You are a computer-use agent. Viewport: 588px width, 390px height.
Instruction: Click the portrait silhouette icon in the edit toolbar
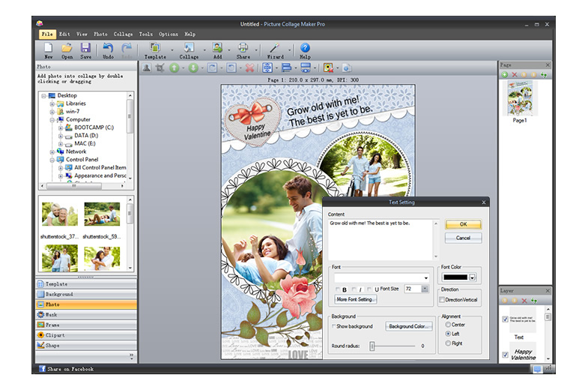click(x=147, y=68)
